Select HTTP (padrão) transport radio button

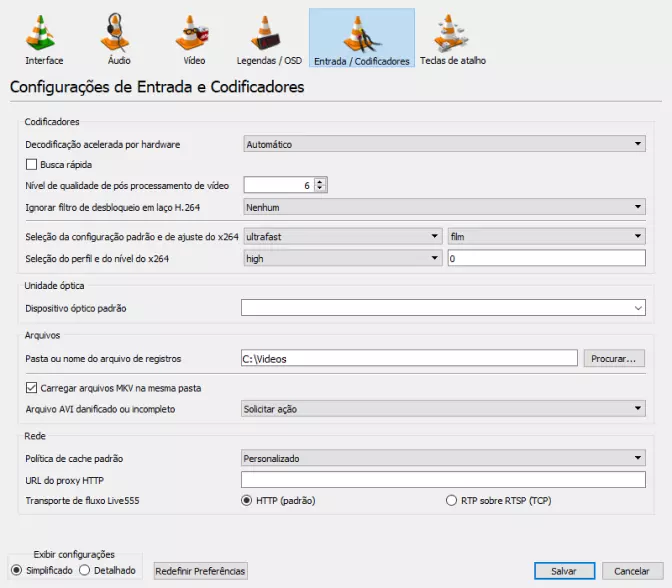[246, 500]
